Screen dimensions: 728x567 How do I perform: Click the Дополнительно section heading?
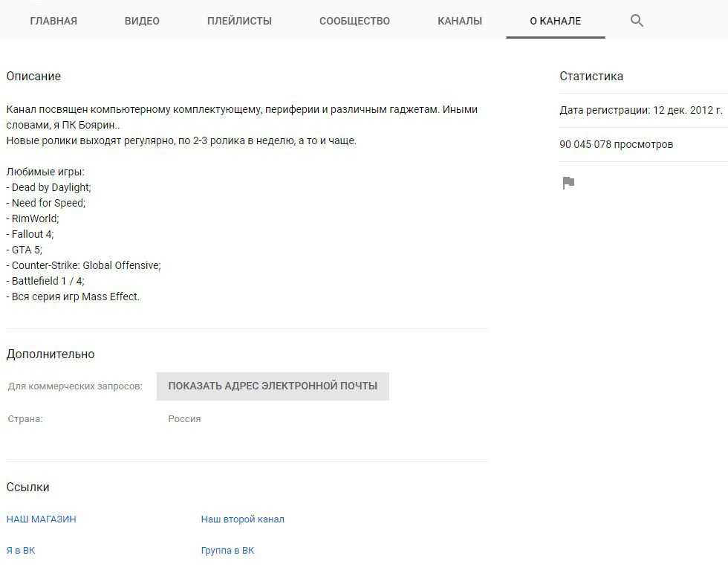click(51, 354)
